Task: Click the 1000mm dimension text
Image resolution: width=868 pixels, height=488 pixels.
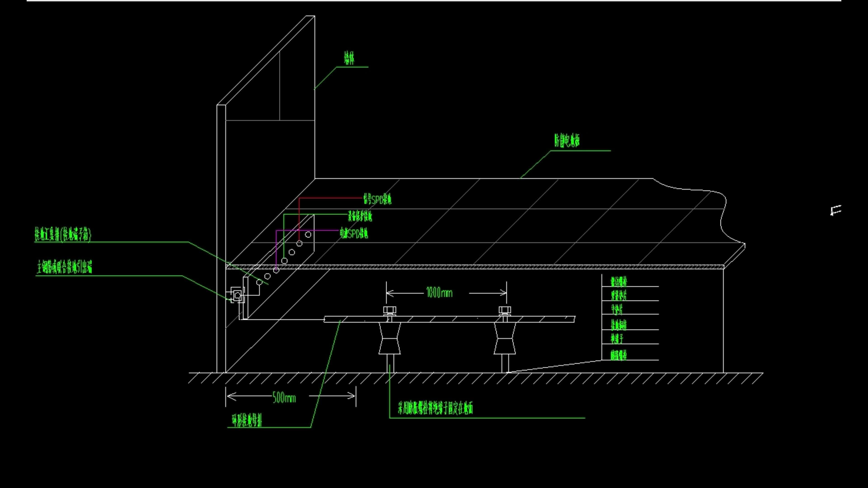Action: point(439,293)
